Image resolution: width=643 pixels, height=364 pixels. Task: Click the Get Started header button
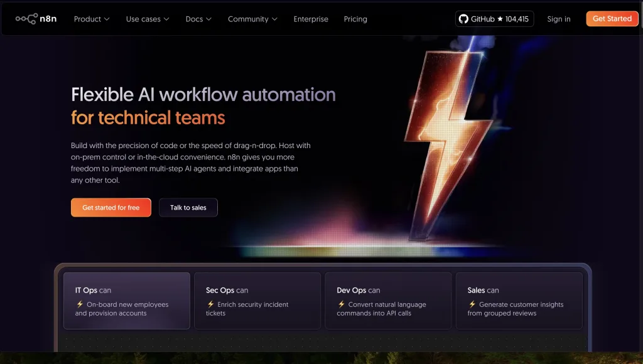pyautogui.click(x=612, y=19)
